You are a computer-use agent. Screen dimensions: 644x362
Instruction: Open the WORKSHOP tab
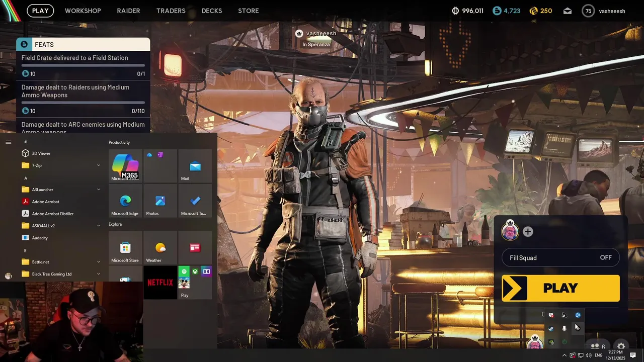tap(83, 11)
